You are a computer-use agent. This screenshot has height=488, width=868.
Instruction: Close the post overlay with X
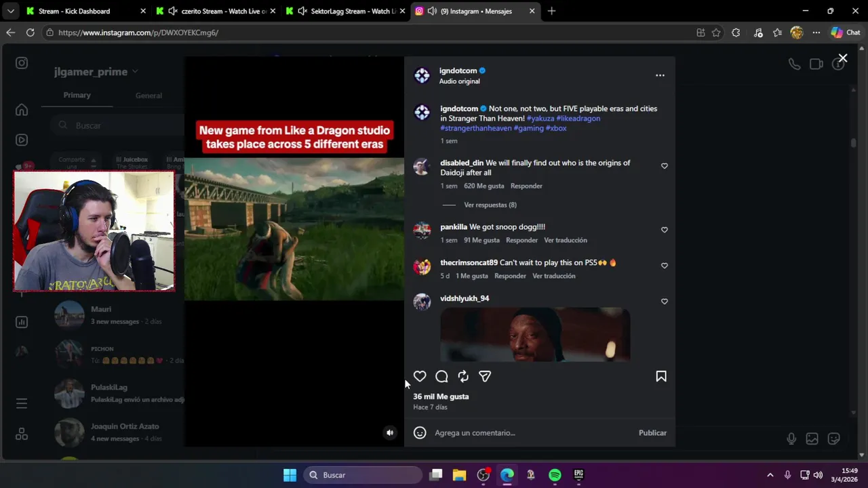(x=842, y=59)
